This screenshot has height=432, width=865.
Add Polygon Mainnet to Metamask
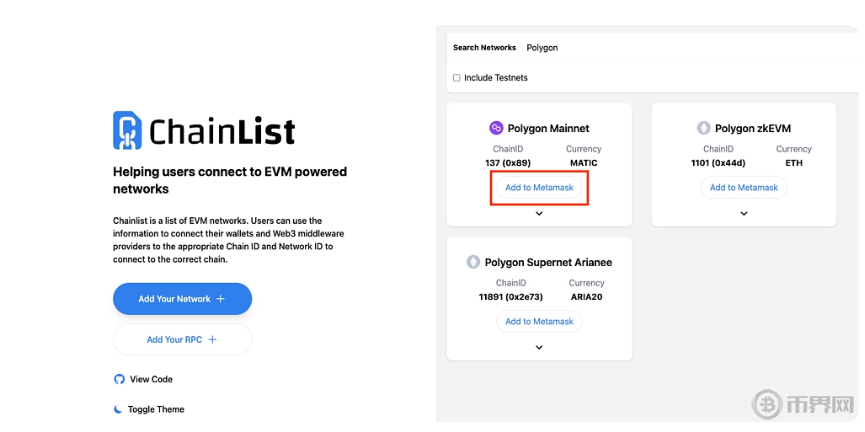[x=539, y=187]
